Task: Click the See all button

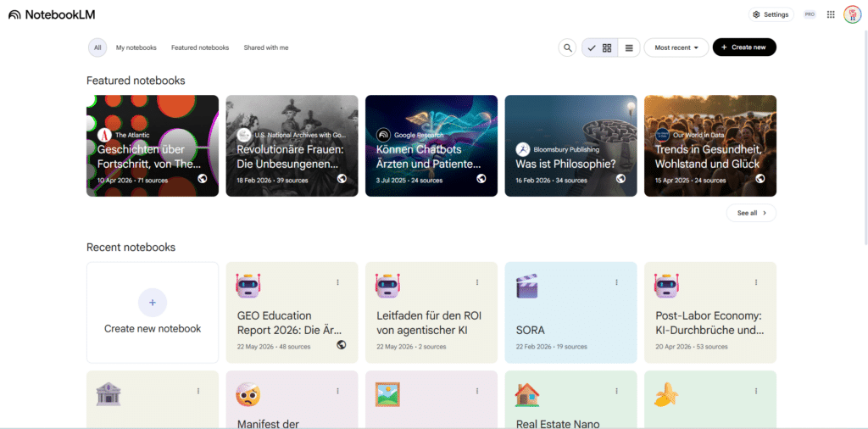Action: click(x=751, y=213)
